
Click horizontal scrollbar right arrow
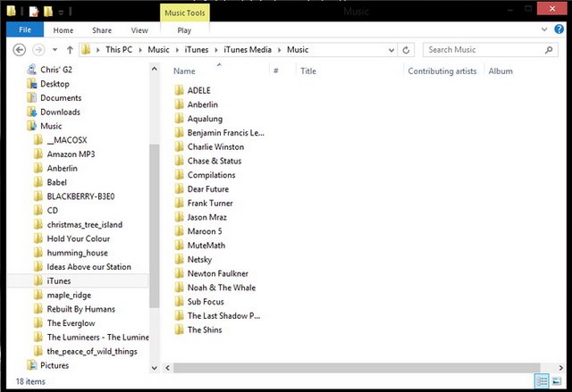(x=560, y=368)
